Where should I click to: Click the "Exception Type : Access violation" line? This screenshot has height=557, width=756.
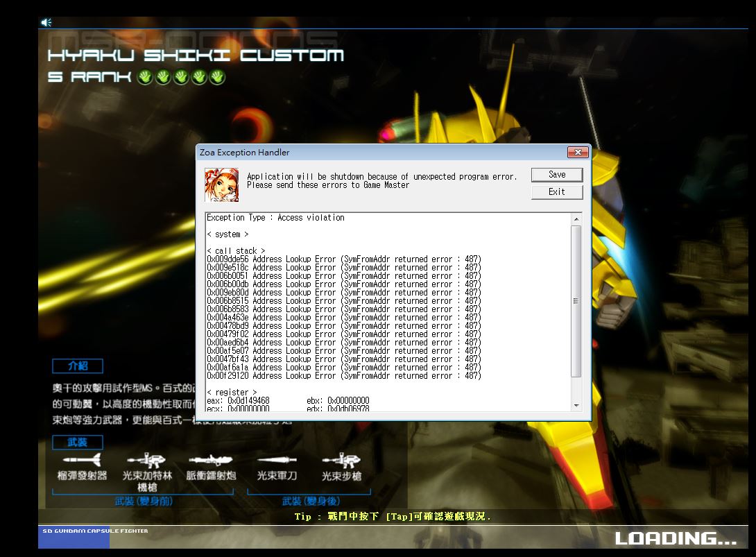click(276, 218)
